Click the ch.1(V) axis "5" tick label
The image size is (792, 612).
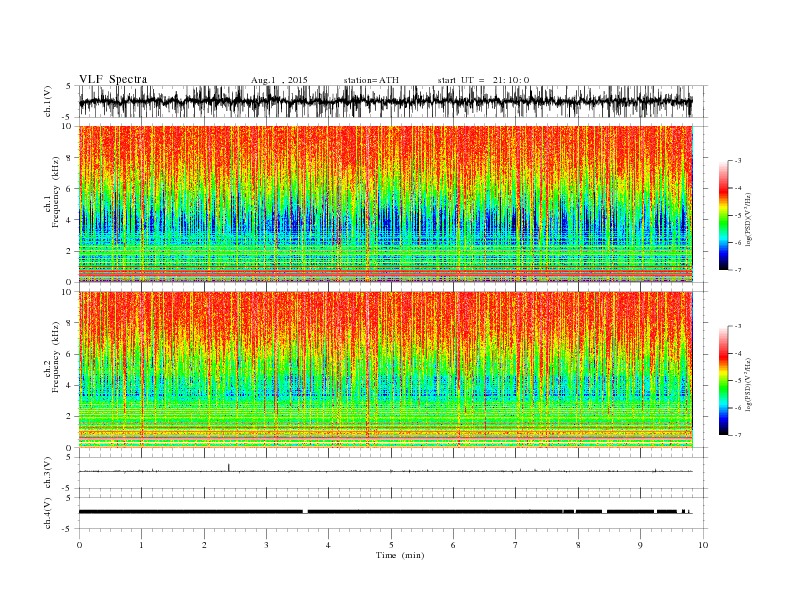pyautogui.click(x=69, y=86)
